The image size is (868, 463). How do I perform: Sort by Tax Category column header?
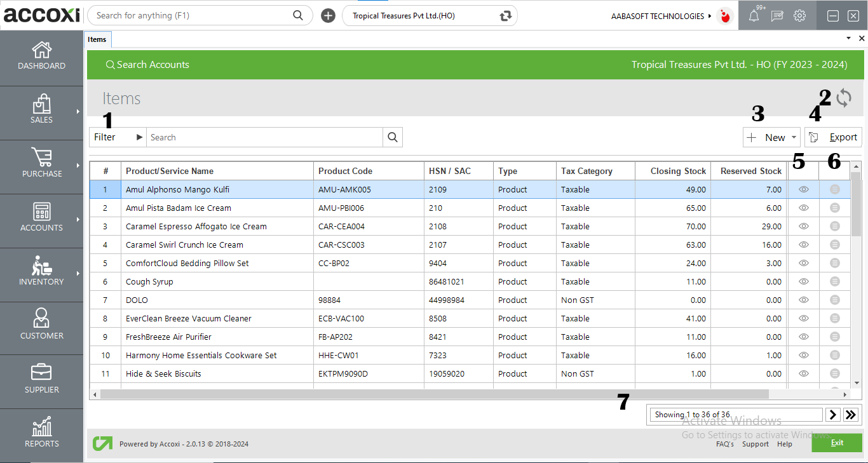596,171
